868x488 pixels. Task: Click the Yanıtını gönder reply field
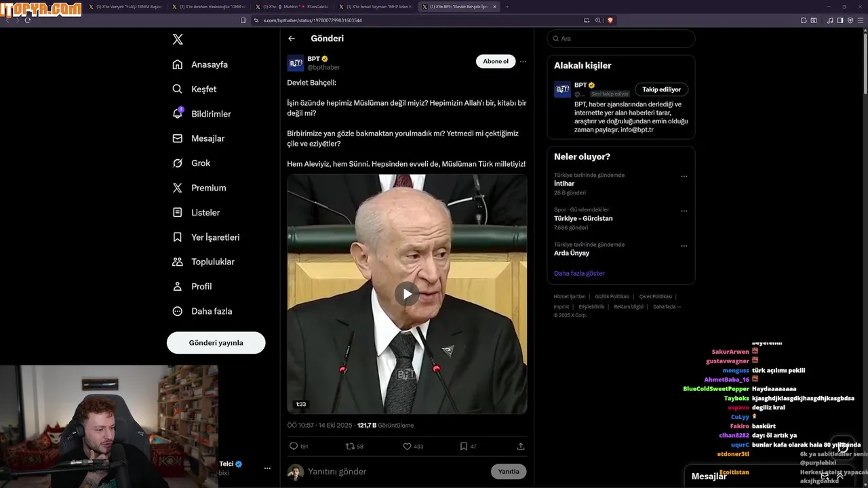[x=397, y=472]
